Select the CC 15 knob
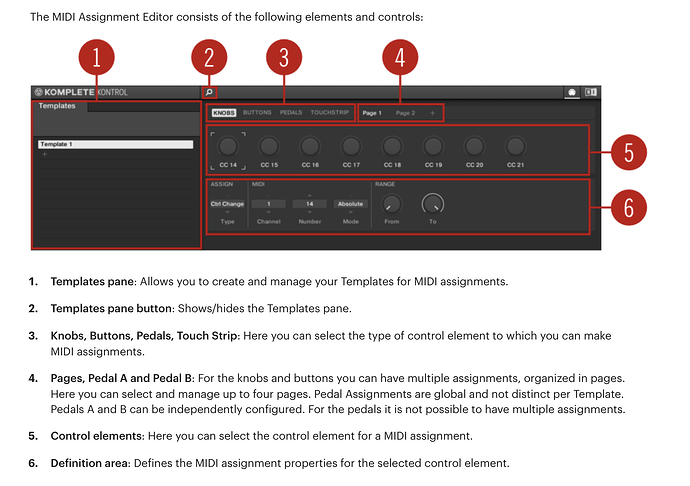 269,147
